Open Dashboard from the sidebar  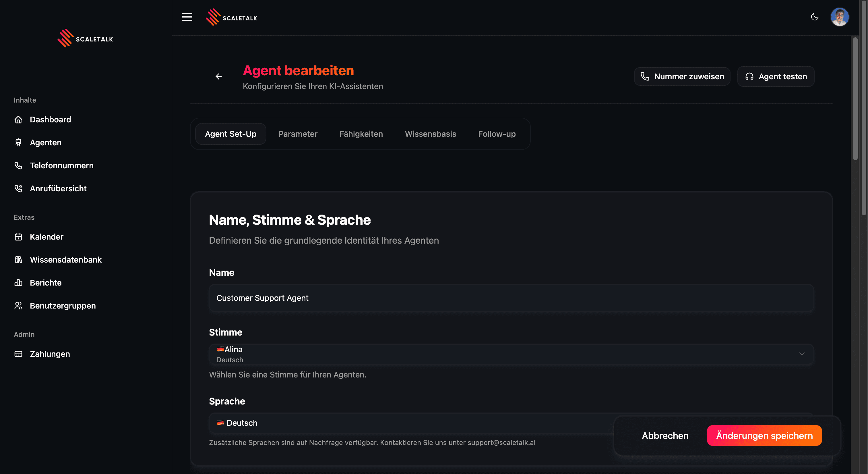[x=50, y=120]
